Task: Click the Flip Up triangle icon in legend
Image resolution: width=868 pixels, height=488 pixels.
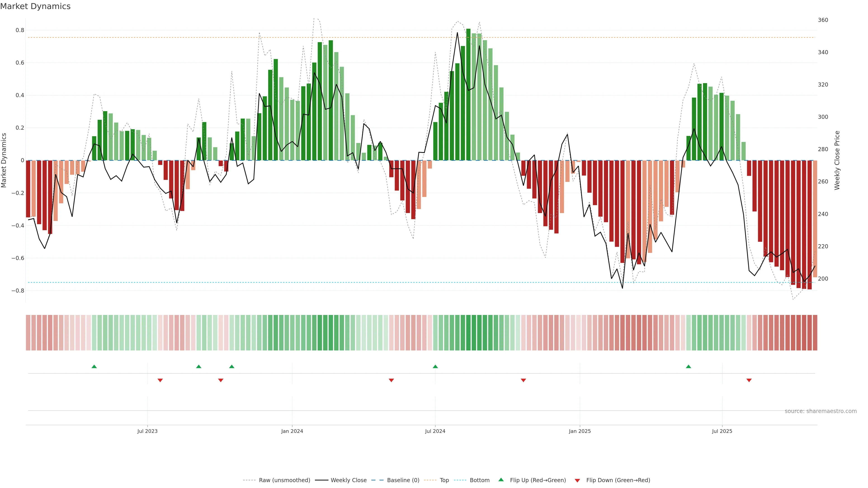Action: [501, 480]
